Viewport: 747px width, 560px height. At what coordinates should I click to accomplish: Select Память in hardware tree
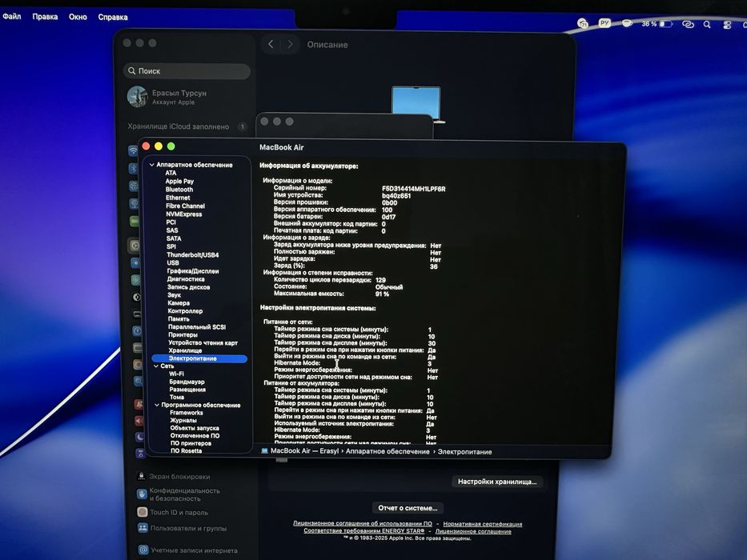[x=179, y=318]
